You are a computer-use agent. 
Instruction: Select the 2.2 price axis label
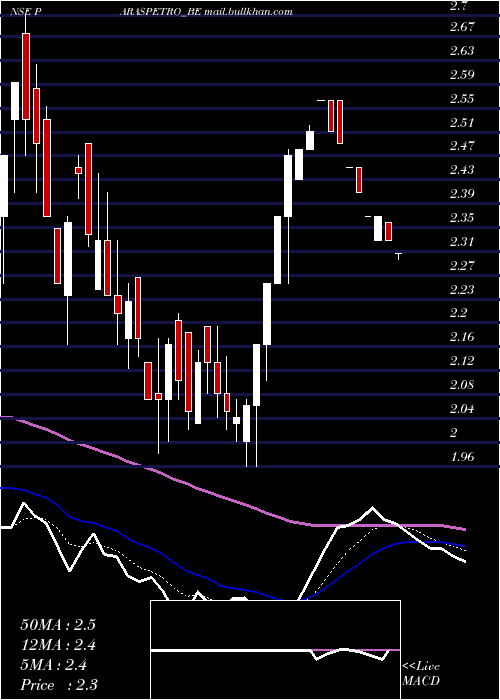click(458, 313)
